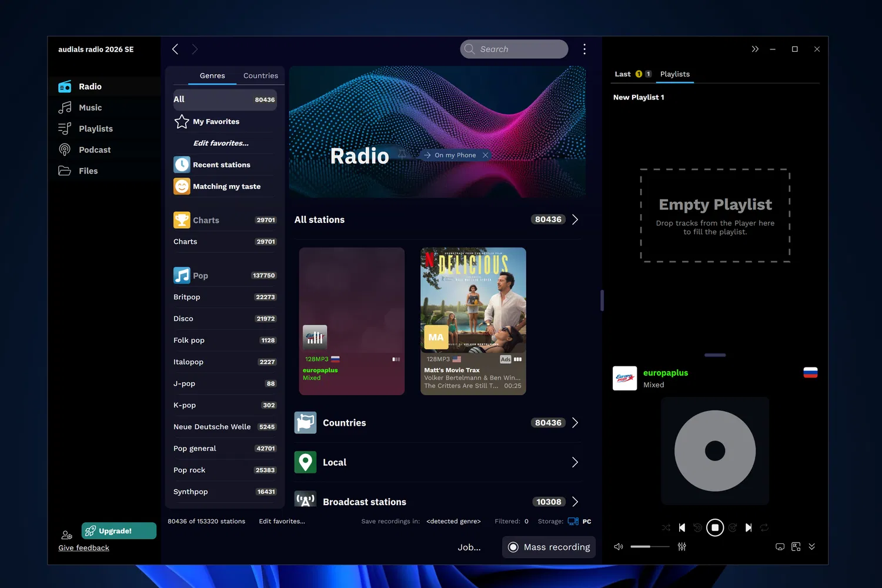Open the three-dot options menu
The width and height of the screenshot is (882, 588).
(x=584, y=49)
